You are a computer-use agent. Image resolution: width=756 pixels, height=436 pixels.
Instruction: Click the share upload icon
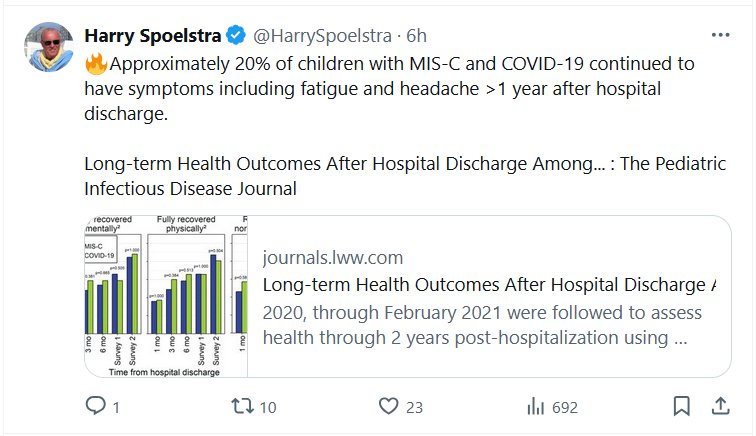tap(719, 406)
